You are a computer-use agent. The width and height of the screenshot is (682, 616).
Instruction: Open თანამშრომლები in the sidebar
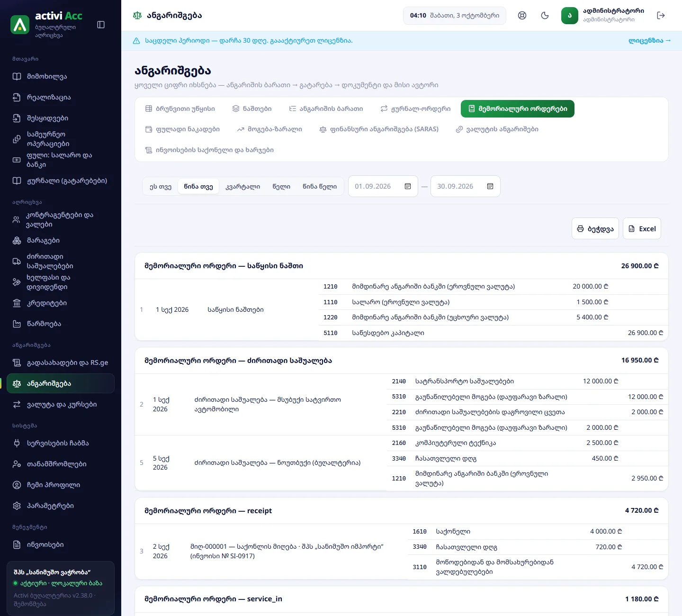[61, 464]
